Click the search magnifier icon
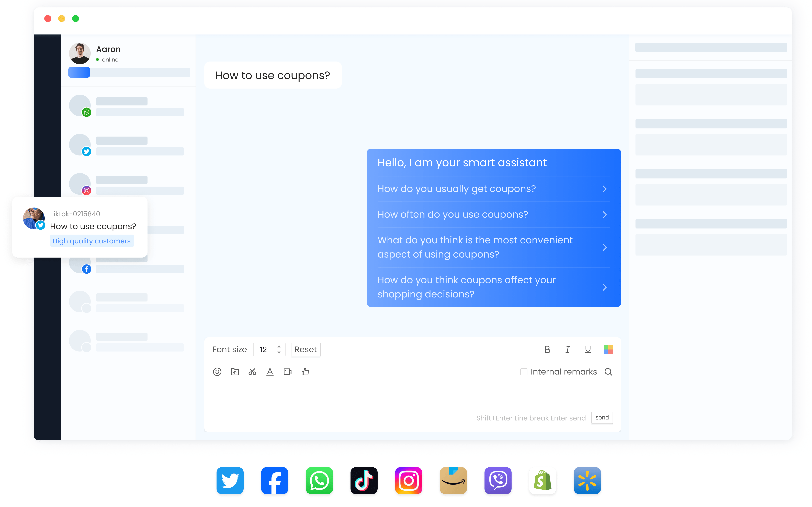812x507 pixels. click(608, 371)
